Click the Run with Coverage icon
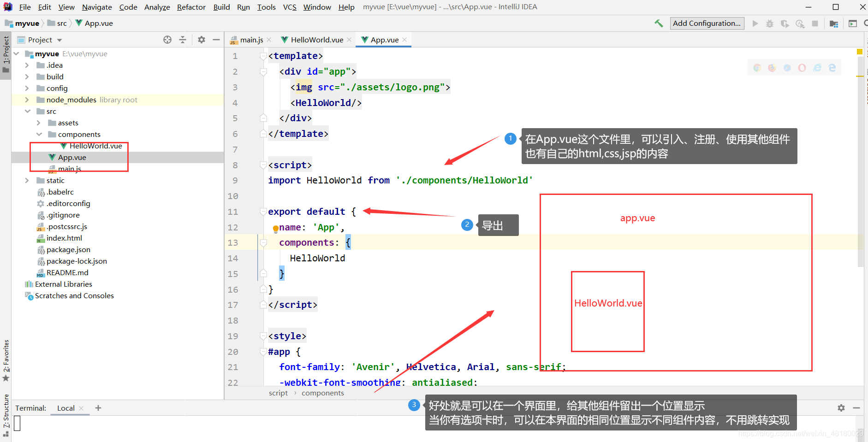The image size is (868, 442). [785, 23]
